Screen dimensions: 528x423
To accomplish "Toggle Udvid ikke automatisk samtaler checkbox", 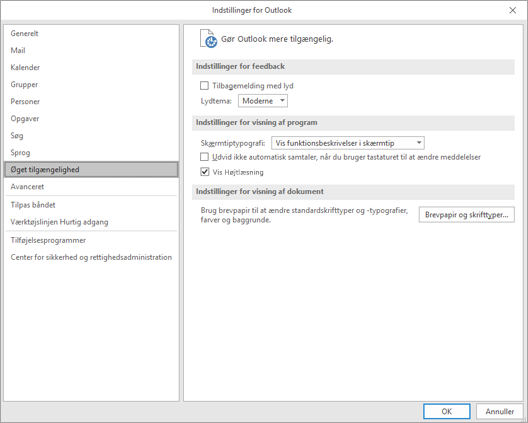I will click(x=204, y=157).
